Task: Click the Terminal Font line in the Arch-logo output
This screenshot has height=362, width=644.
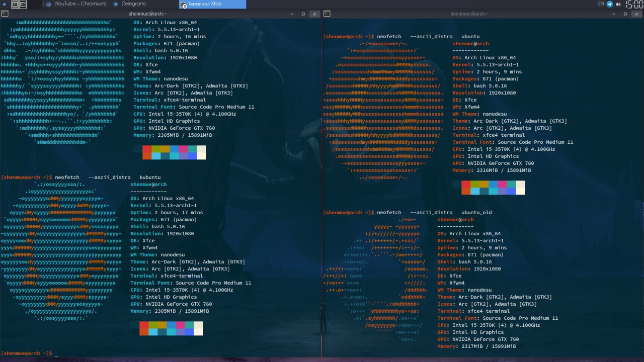Action: click(194, 107)
